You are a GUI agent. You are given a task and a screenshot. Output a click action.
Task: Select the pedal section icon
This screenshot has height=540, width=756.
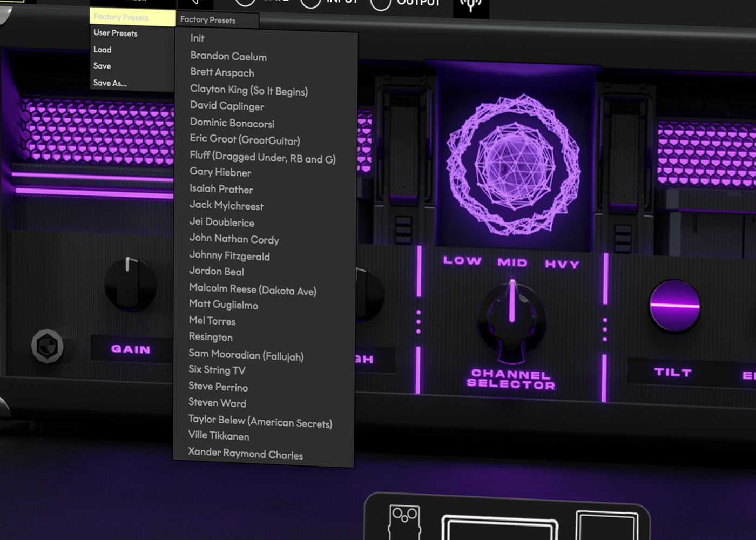click(404, 520)
